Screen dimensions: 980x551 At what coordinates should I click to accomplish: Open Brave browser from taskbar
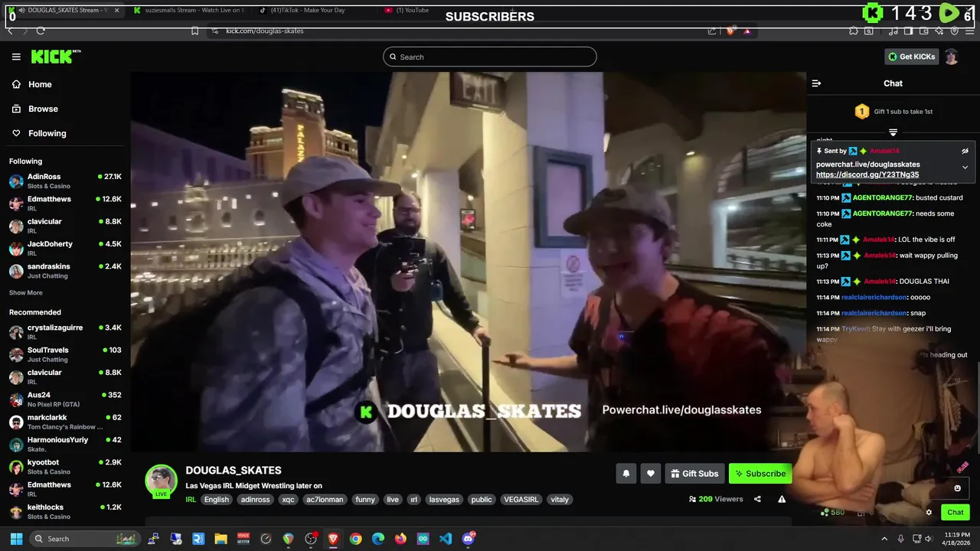pyautogui.click(x=333, y=539)
